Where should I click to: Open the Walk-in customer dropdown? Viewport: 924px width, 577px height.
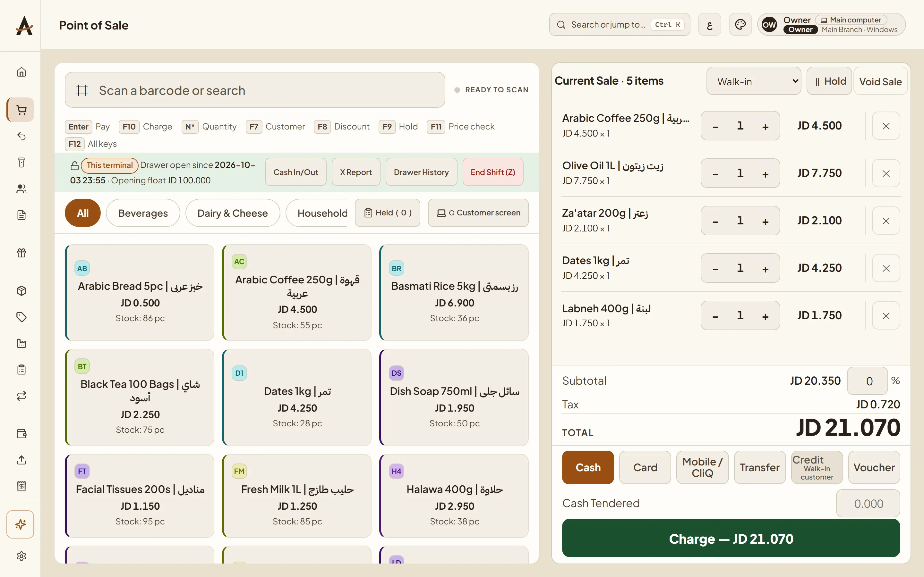[754, 81]
